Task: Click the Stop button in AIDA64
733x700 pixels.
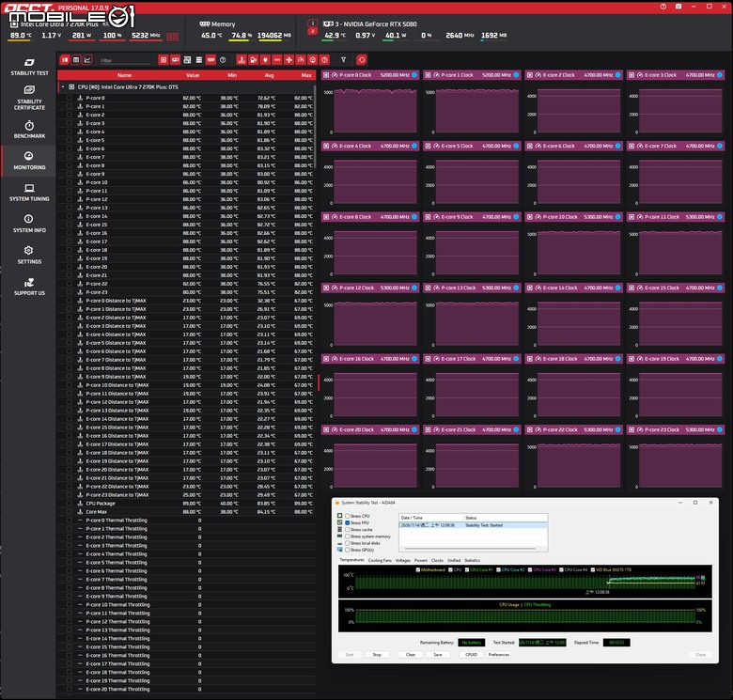Action: (377, 655)
